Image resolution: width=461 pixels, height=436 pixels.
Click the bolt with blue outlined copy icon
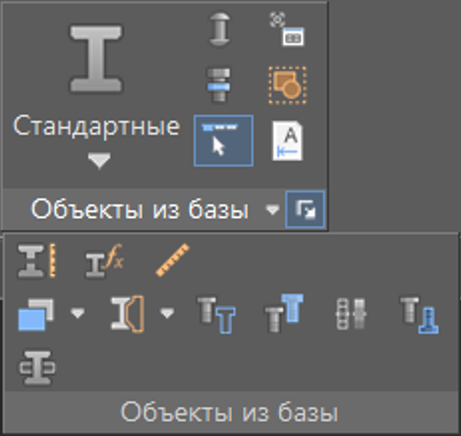pos(217,314)
